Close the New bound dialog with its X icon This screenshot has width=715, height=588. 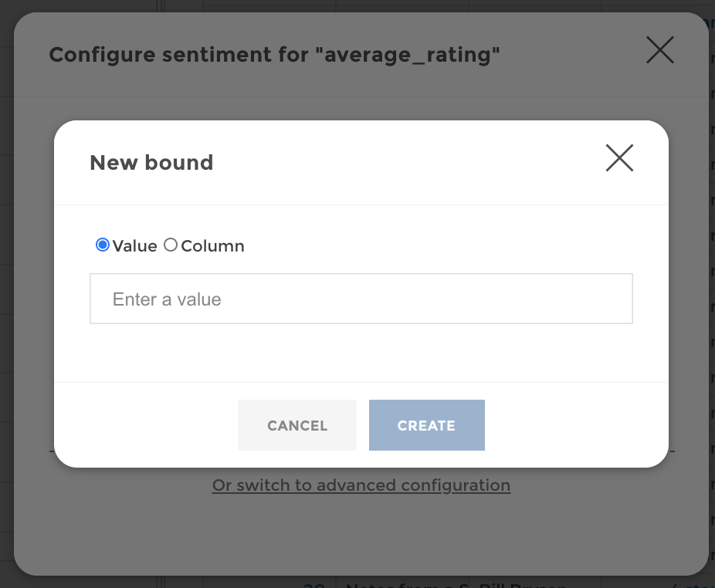click(619, 158)
